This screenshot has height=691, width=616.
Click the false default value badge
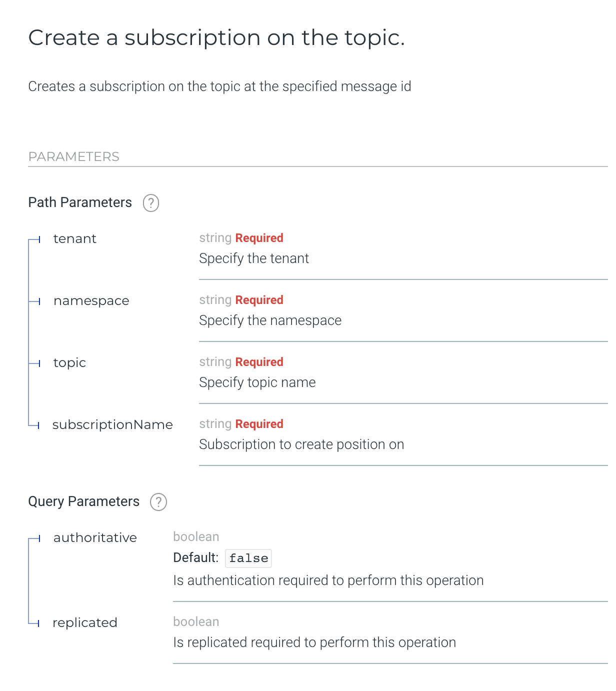point(248,558)
